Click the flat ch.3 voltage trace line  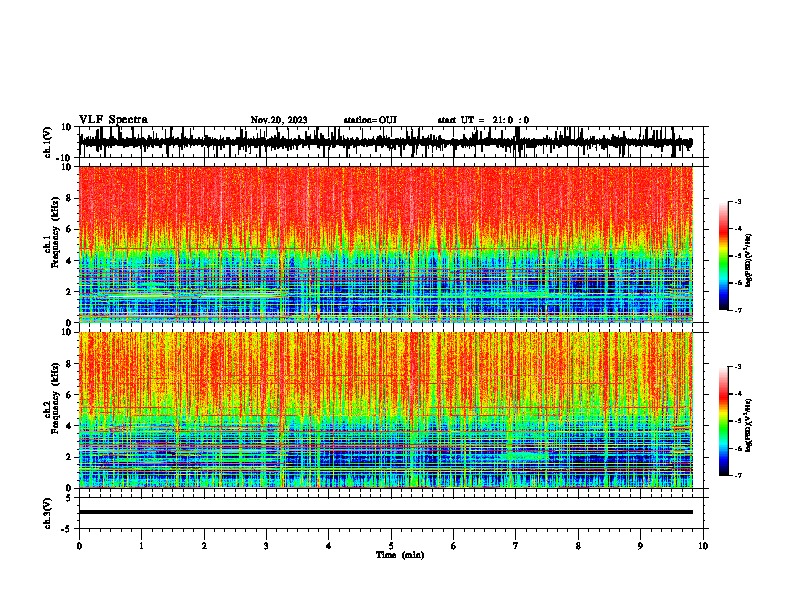pos(385,512)
